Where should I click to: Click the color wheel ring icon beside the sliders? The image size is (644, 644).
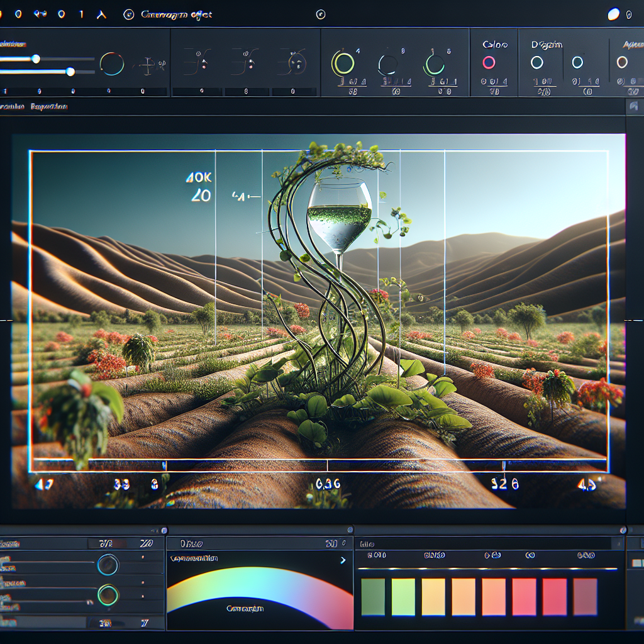click(112, 64)
